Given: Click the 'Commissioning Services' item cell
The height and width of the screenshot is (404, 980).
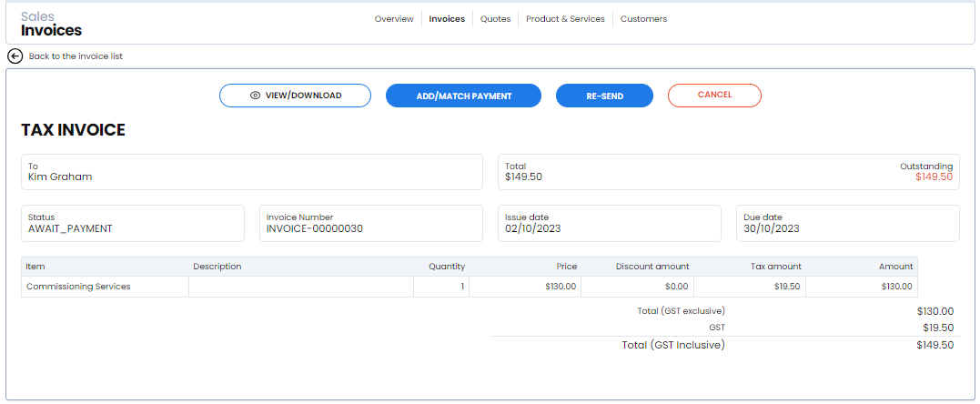Looking at the screenshot, I should [x=105, y=287].
